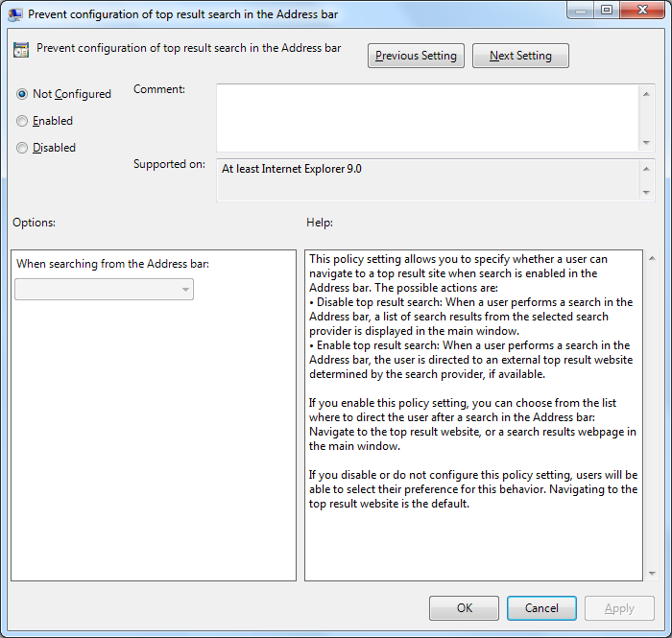Confirm the dialog with OK
Image resolution: width=672 pixels, height=638 pixels.
tap(464, 608)
